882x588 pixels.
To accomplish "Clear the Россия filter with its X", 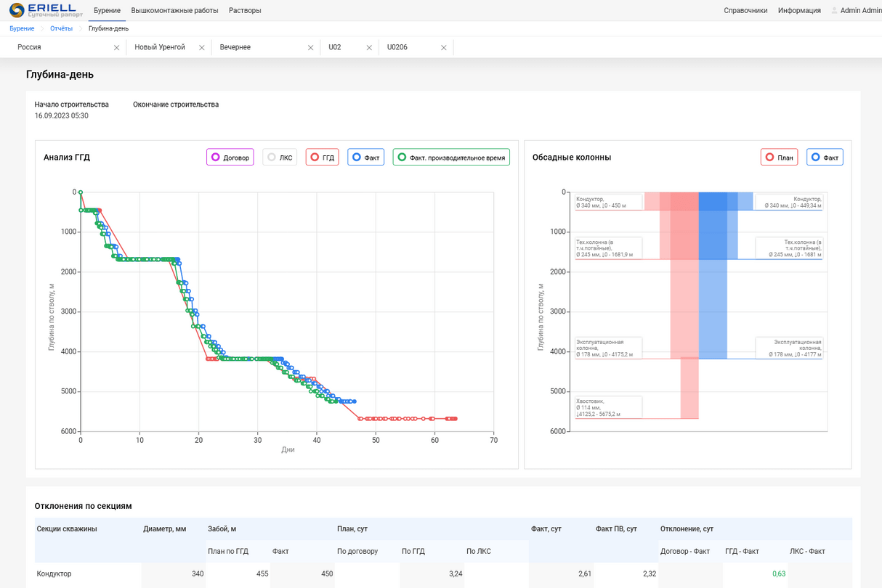I will (x=116, y=48).
